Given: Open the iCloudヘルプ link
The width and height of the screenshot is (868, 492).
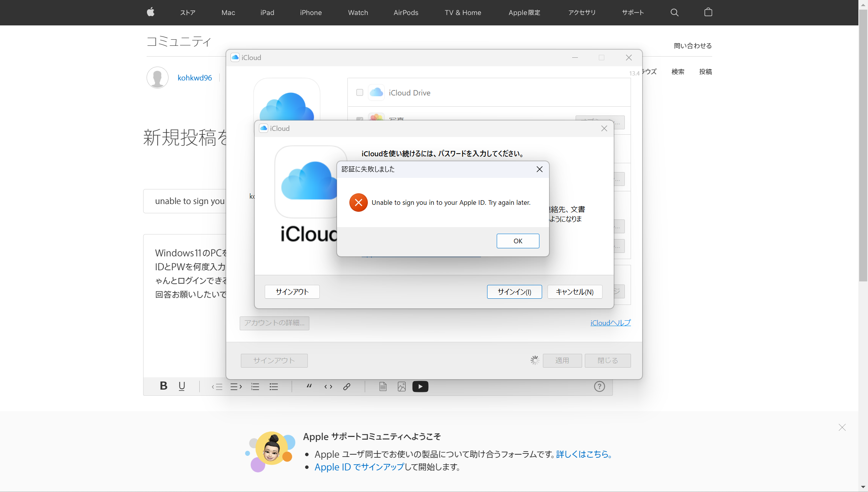Looking at the screenshot, I should 610,323.
